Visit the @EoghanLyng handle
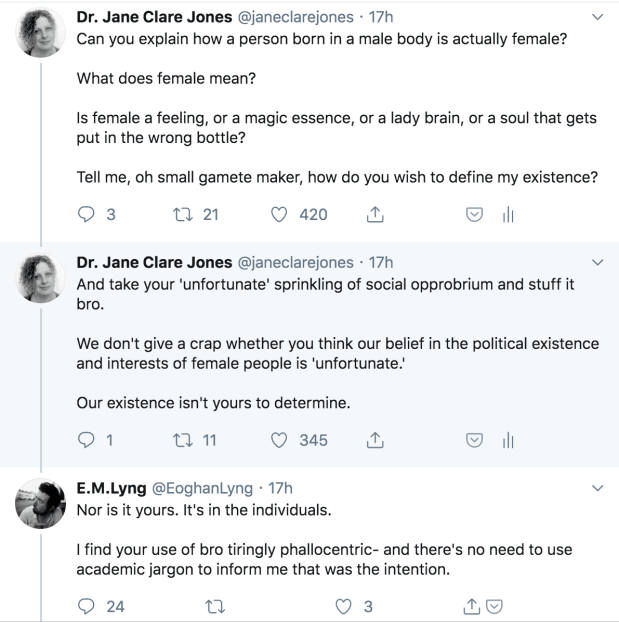619x622 pixels. click(x=203, y=488)
